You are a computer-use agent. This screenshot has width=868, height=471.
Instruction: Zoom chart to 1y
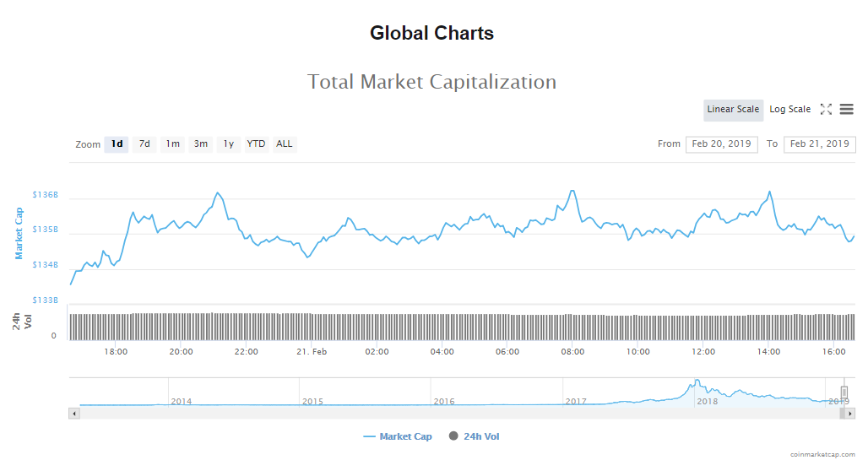(228, 144)
